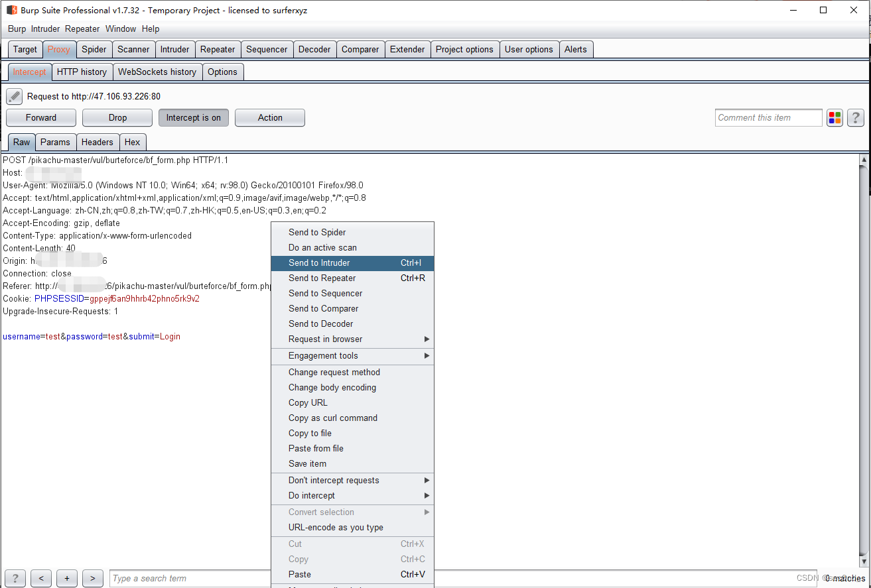
Task: Switch to the Spider tab
Action: click(94, 49)
